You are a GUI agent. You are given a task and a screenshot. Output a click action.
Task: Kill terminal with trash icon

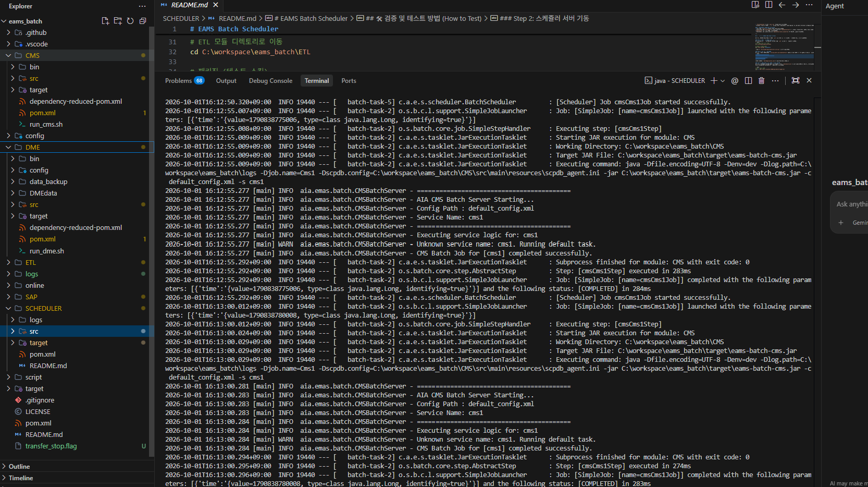761,80
